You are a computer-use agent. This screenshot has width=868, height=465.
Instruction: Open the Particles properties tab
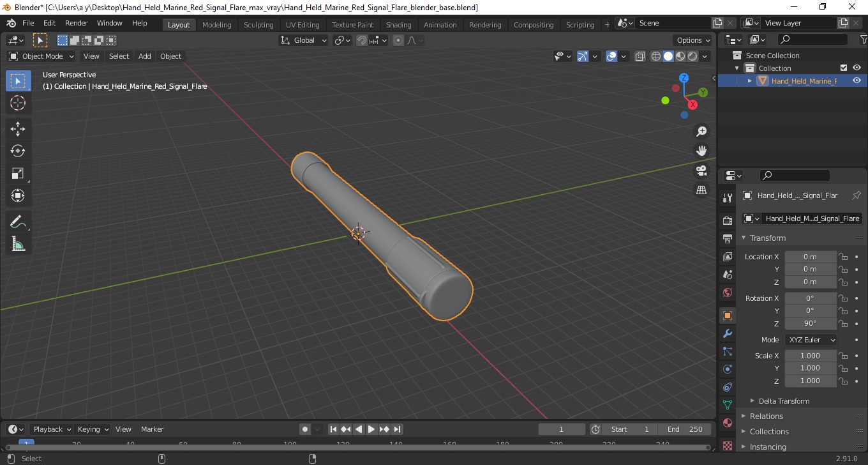click(727, 351)
